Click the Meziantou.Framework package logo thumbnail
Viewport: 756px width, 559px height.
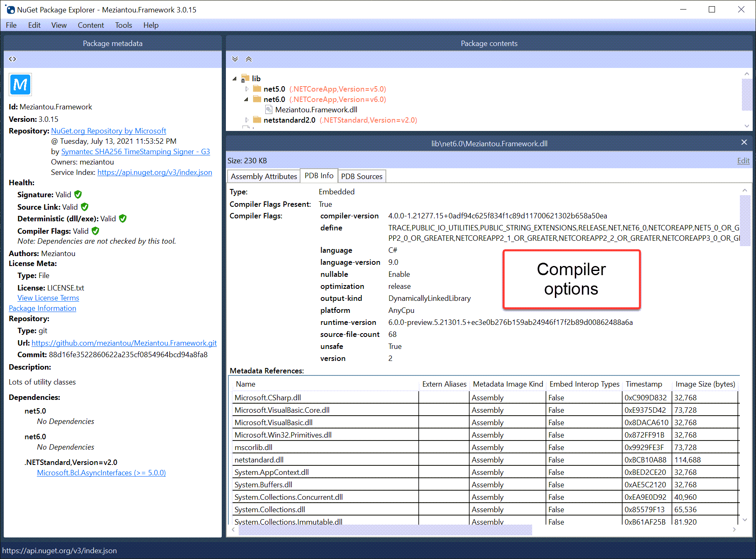point(20,84)
